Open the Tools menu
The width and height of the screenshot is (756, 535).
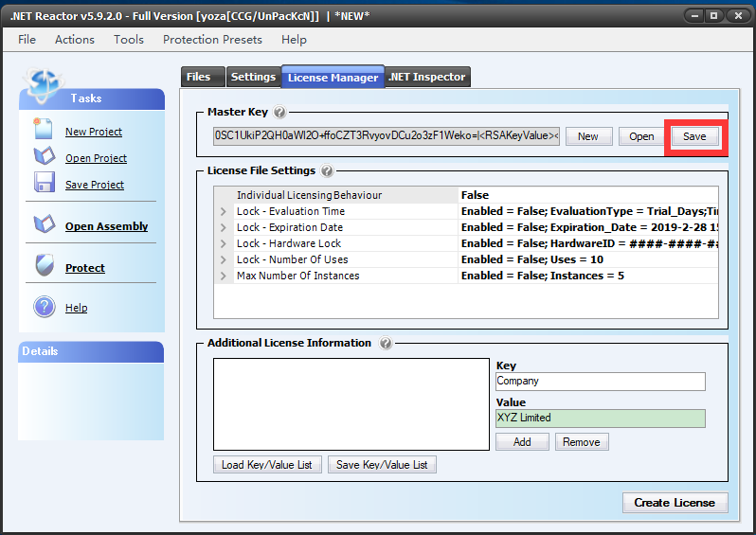coord(129,40)
